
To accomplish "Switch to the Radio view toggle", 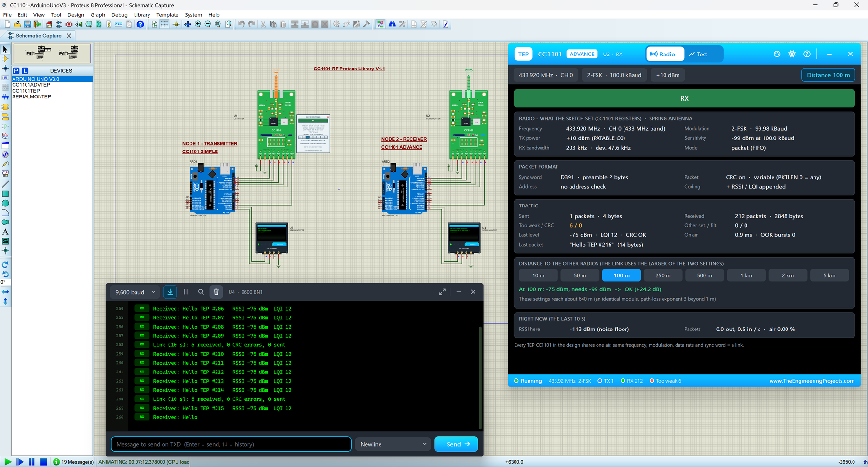I will pos(665,54).
